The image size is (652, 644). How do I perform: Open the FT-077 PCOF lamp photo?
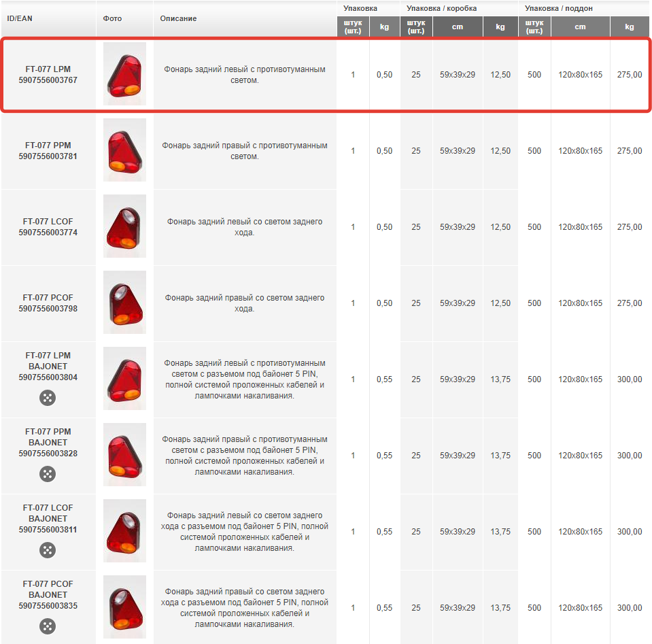click(x=124, y=303)
